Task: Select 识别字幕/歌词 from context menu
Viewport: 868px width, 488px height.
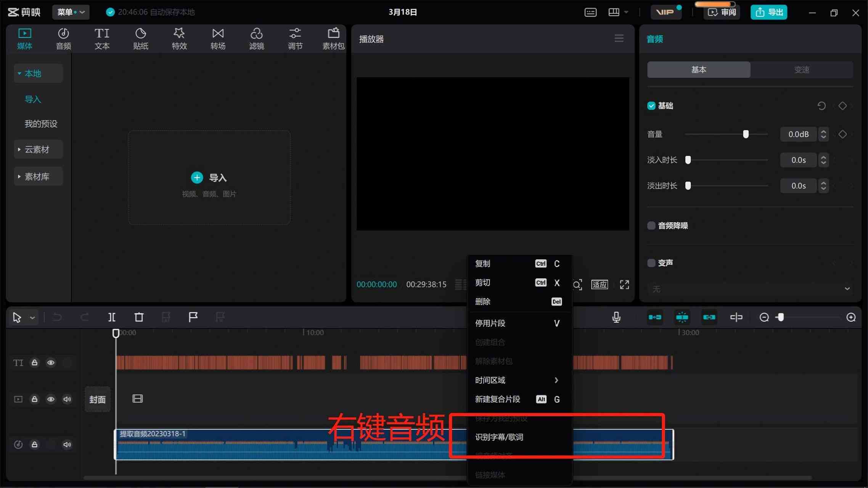Action: (x=499, y=437)
